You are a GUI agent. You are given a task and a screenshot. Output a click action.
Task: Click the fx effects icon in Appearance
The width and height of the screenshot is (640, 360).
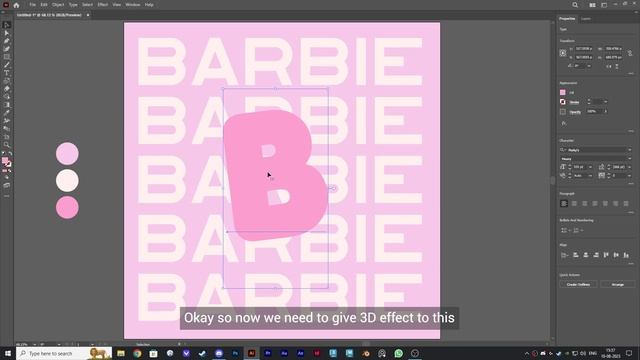click(x=564, y=123)
